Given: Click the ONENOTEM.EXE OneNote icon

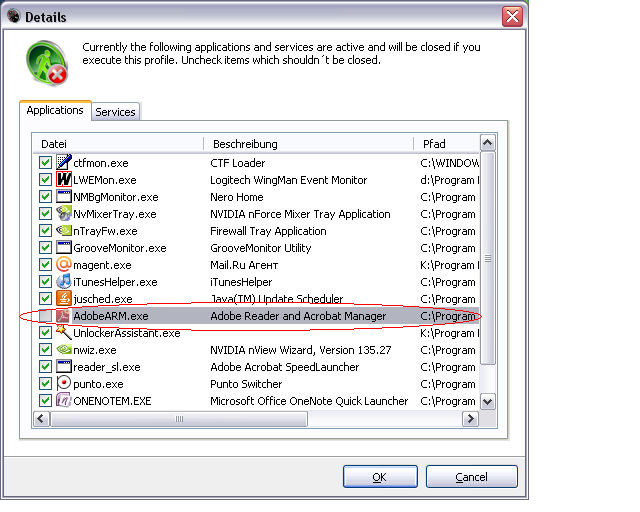Looking at the screenshot, I should point(64,401).
